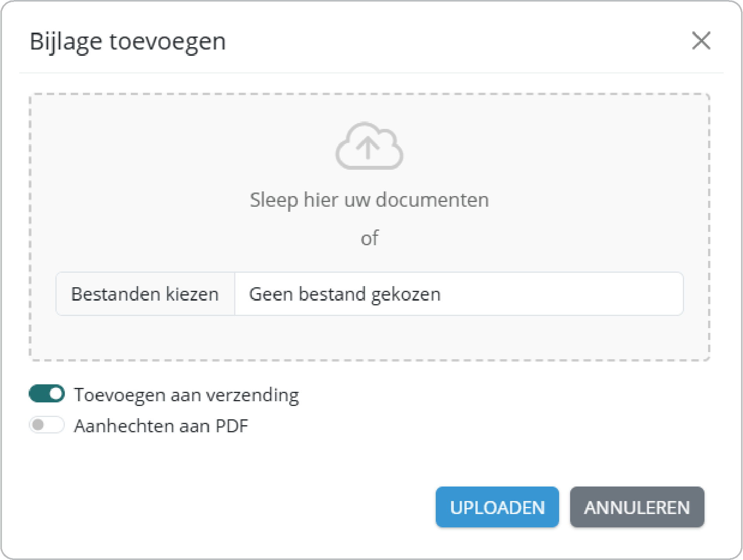The width and height of the screenshot is (743, 560).
Task: Click the Toevoegen aan verzending label
Action: 186,395
